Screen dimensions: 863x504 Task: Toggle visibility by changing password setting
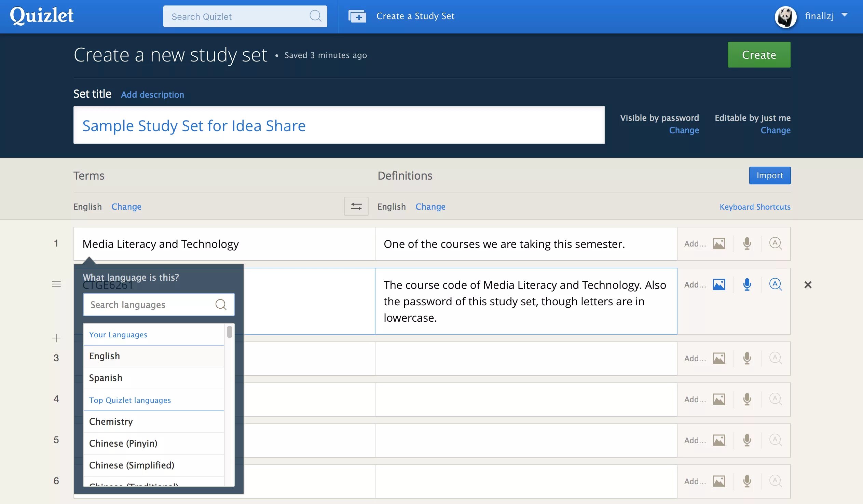(x=684, y=130)
